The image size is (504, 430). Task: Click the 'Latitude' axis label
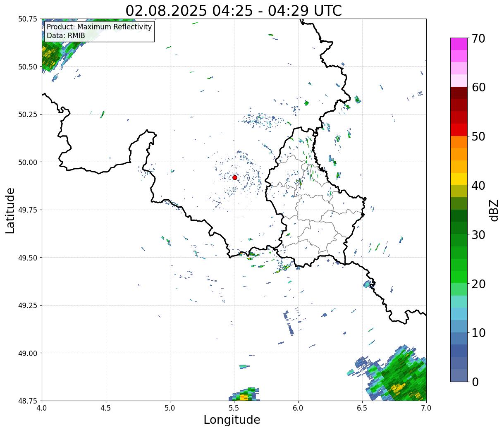[x=10, y=210]
